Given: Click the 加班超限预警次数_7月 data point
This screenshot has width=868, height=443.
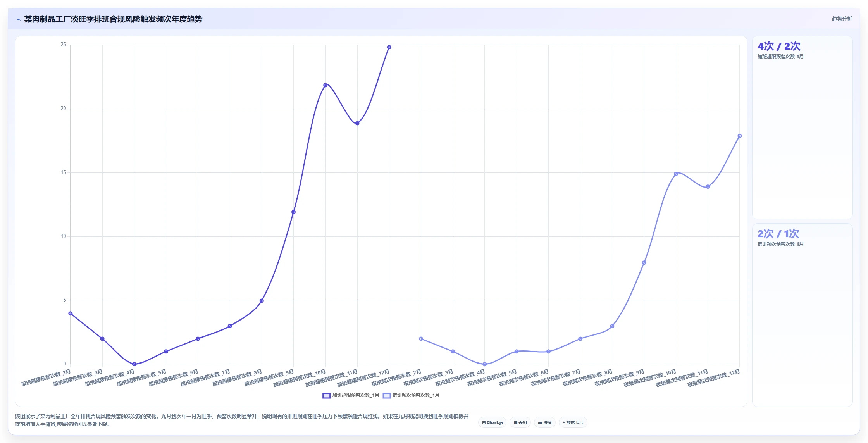Looking at the screenshot, I should click(230, 326).
